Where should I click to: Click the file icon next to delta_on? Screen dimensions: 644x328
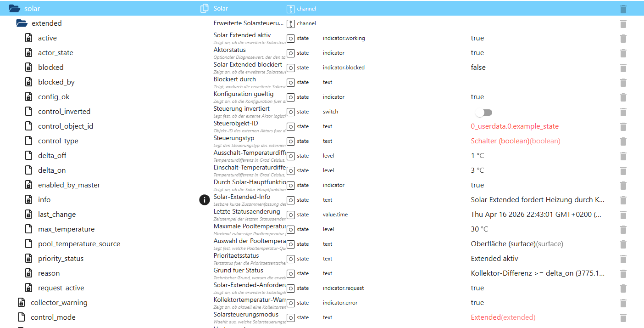coord(28,170)
